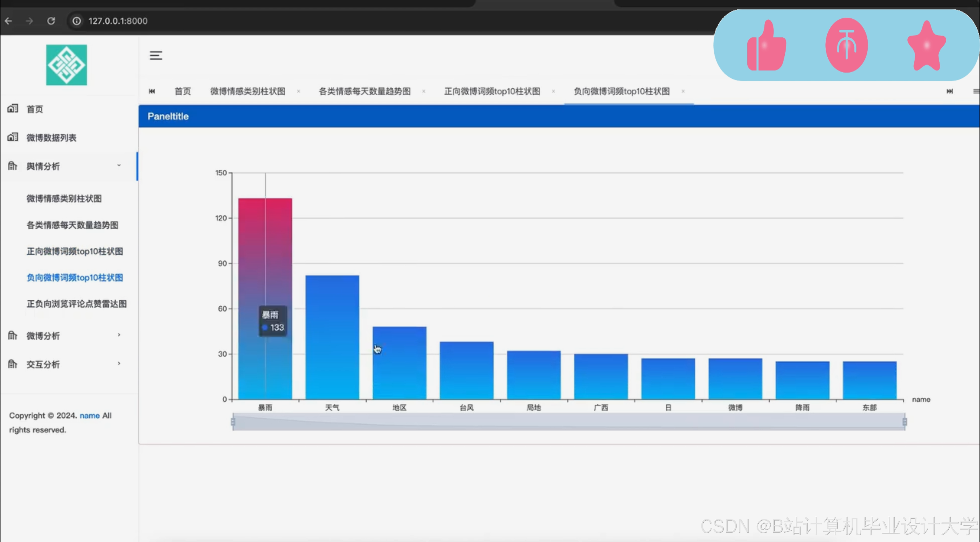Close the 各类情感每天数量趋势图 tab
980x542 pixels.
[x=423, y=91]
